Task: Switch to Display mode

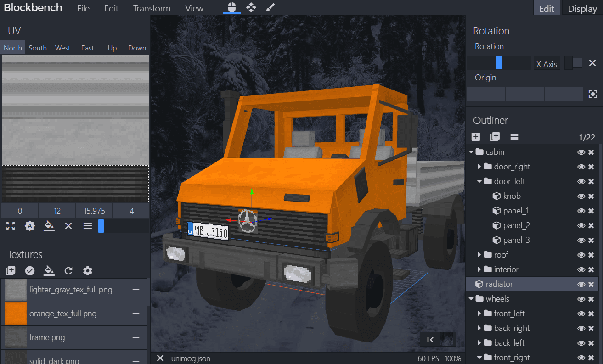Action: coord(582,9)
